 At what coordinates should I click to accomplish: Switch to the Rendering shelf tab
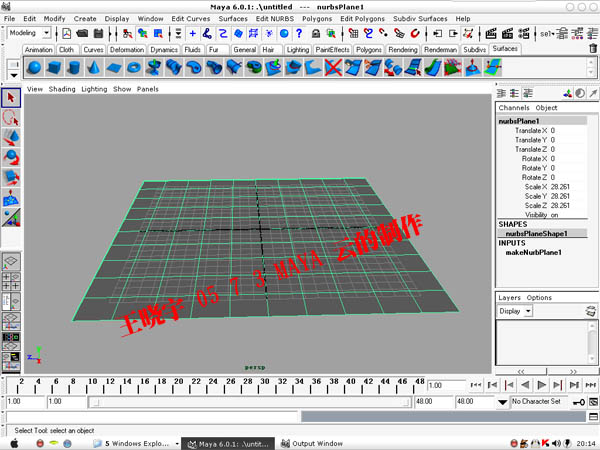tap(403, 50)
